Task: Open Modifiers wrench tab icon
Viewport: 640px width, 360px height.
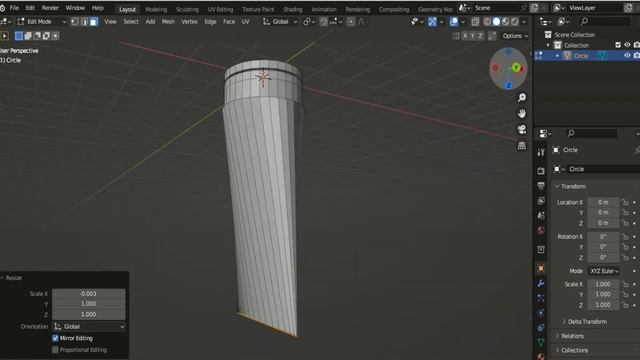Action: [x=541, y=283]
